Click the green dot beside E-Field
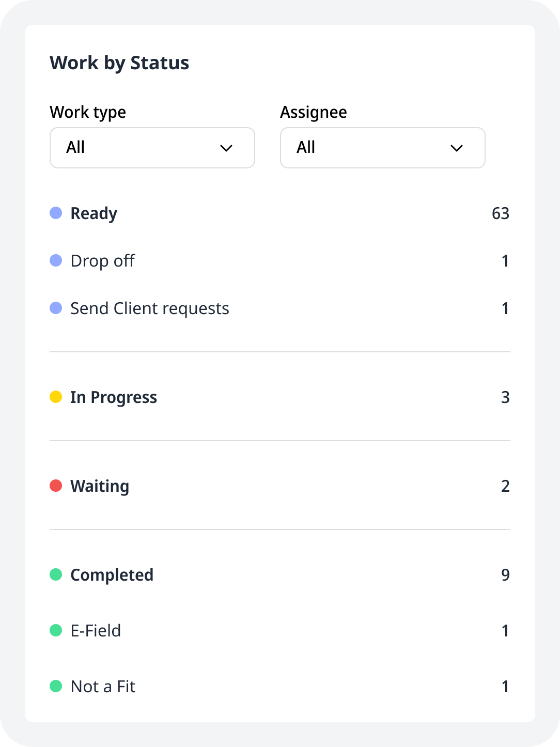Viewport: 560px width, 747px height. (x=56, y=630)
